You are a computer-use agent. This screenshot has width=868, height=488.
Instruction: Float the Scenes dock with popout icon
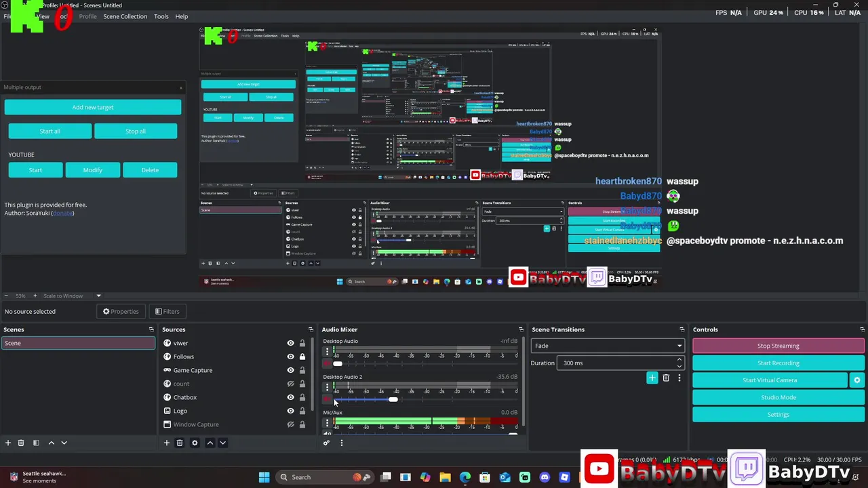151,329
